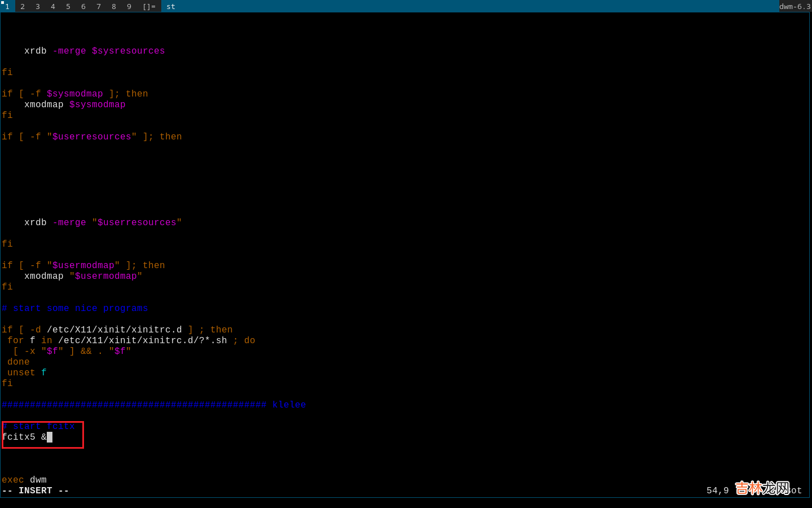Click the '# start some nice programs' comment
This screenshot has width=812, height=508.
point(75,308)
